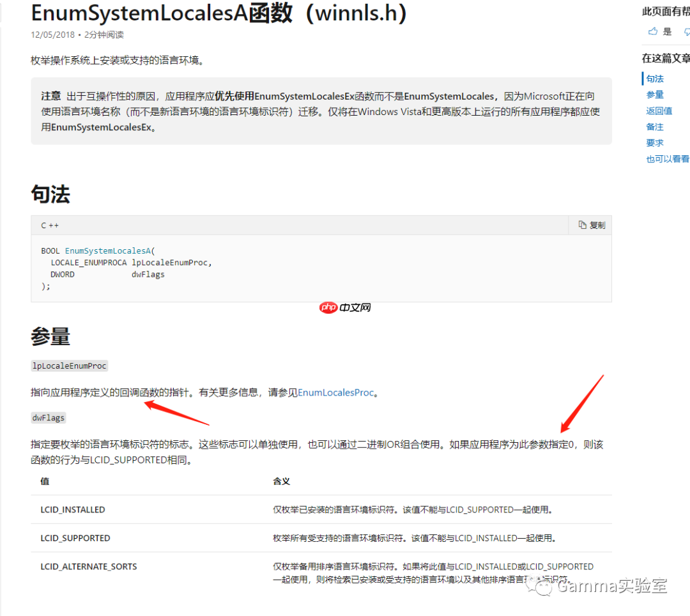Viewport: 690px width, 616px height.
Task: Click the LCID_INSTALLED table cell
Action: 73,509
